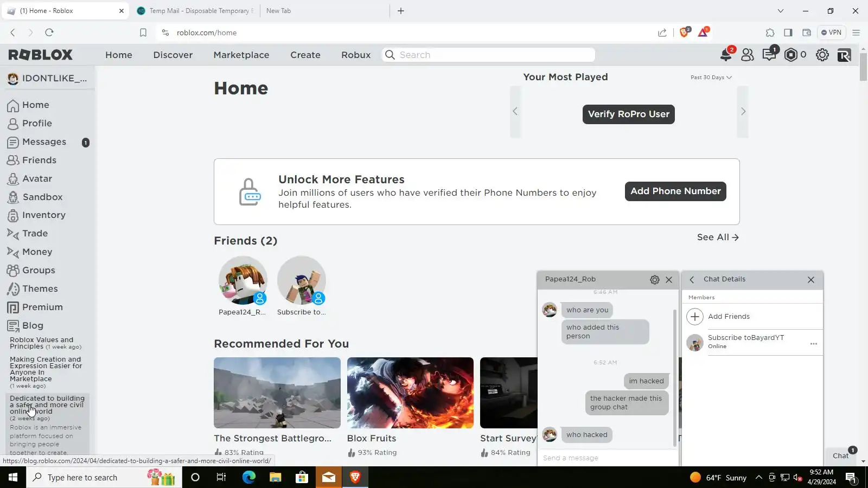868x488 pixels.
Task: Open the Microsoft Store taskbar icon
Action: coord(302,477)
